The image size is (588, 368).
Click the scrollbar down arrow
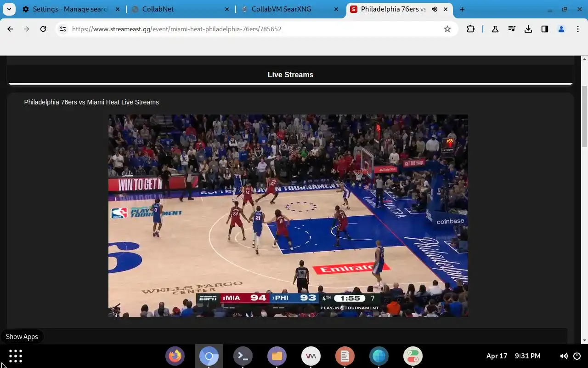[585, 340]
